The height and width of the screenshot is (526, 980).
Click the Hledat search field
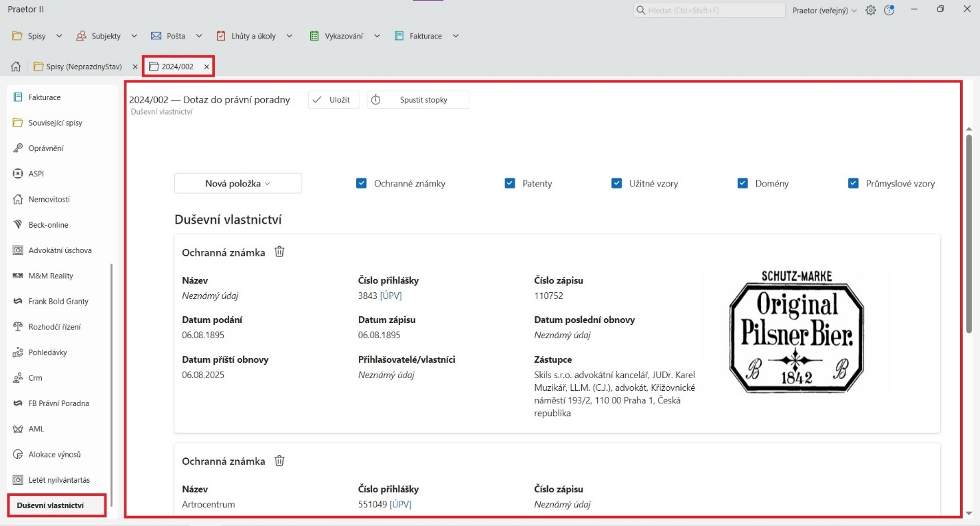pos(708,11)
